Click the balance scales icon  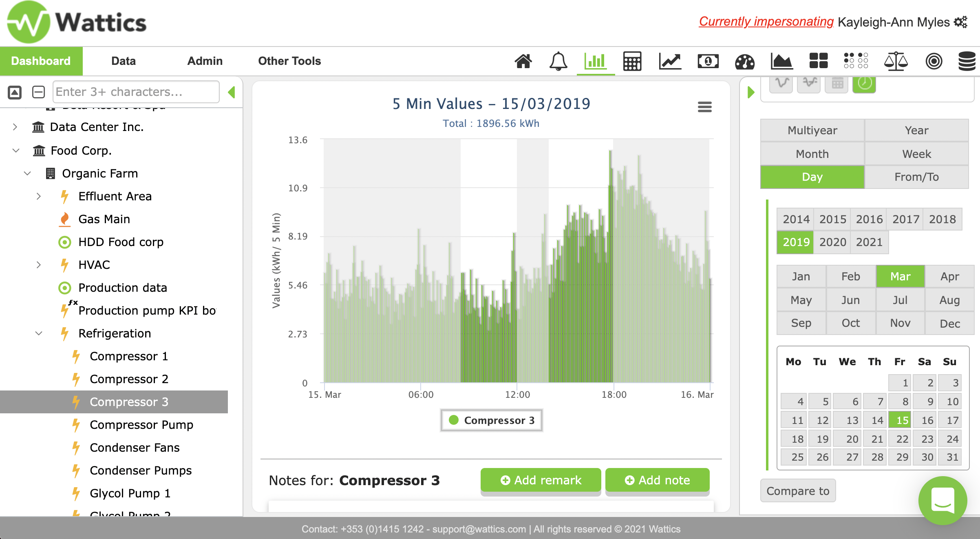coord(896,62)
